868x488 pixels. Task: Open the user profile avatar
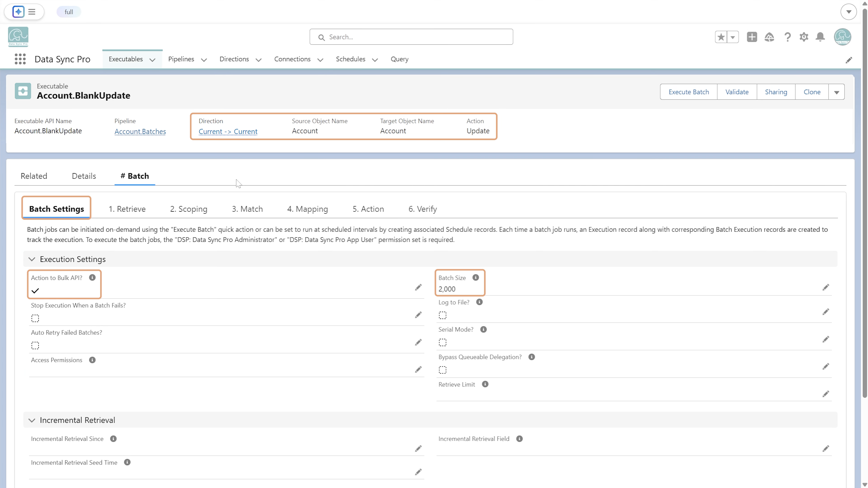pyautogui.click(x=842, y=37)
